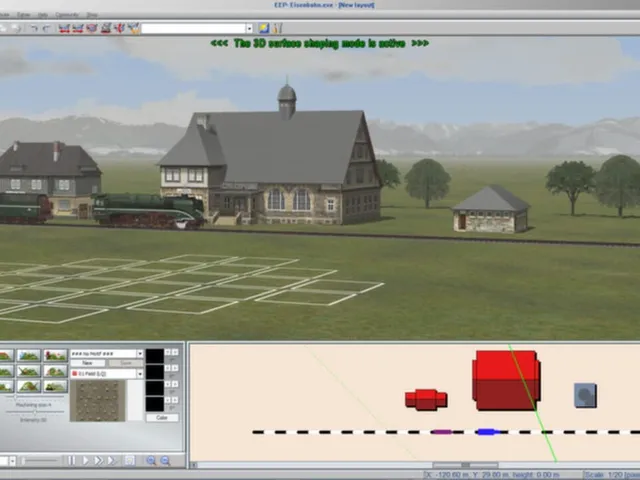Click the field texture preview thumbnail
This screenshot has height=480, width=640.
point(98,401)
